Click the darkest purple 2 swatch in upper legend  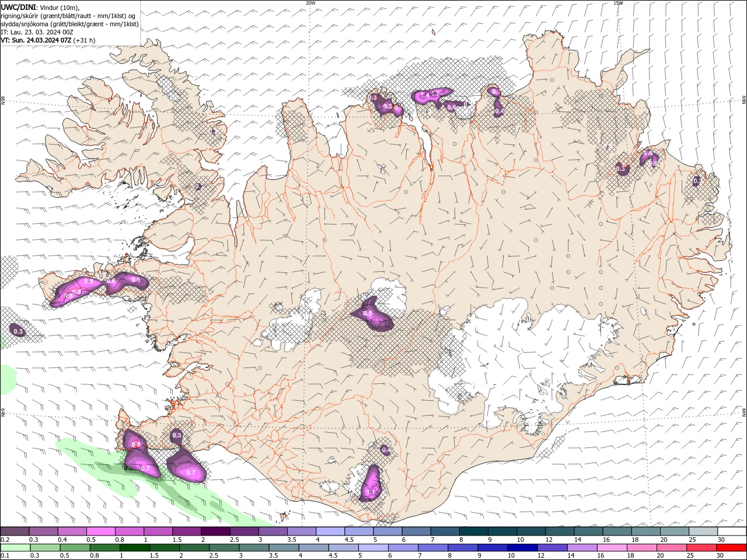215,531
